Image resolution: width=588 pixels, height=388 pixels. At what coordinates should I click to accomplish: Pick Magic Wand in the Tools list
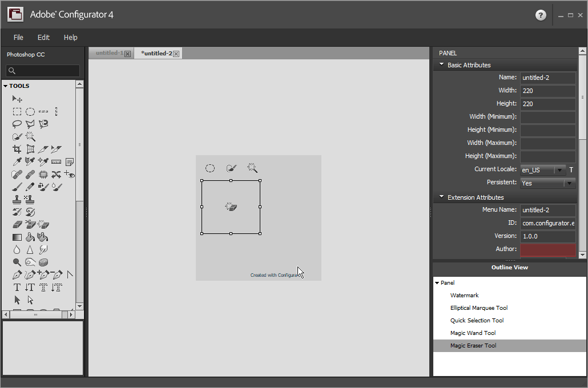(x=30, y=137)
